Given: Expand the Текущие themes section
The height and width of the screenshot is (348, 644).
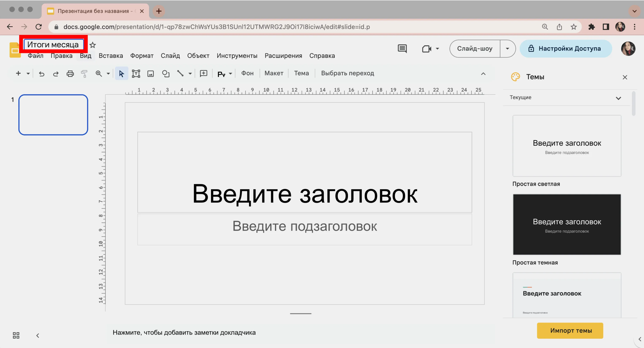Looking at the screenshot, I should 618,98.
